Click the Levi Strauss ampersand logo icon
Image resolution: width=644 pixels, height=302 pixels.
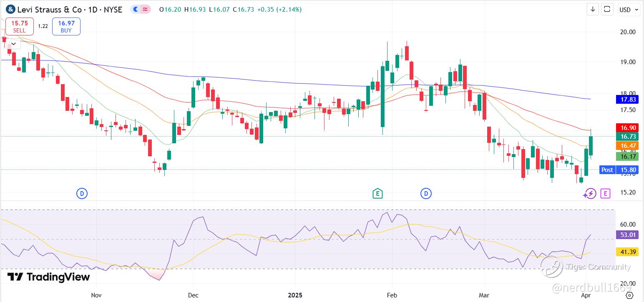point(11,9)
